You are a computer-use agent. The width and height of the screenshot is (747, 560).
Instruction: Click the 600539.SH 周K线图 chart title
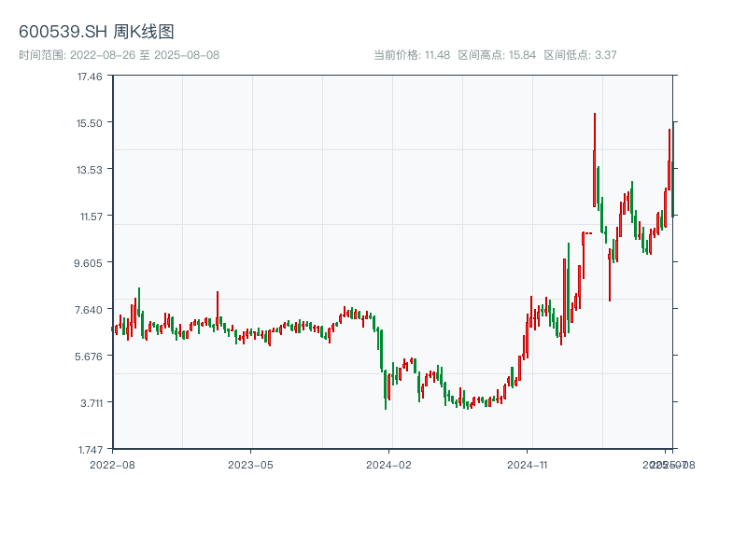[96, 32]
